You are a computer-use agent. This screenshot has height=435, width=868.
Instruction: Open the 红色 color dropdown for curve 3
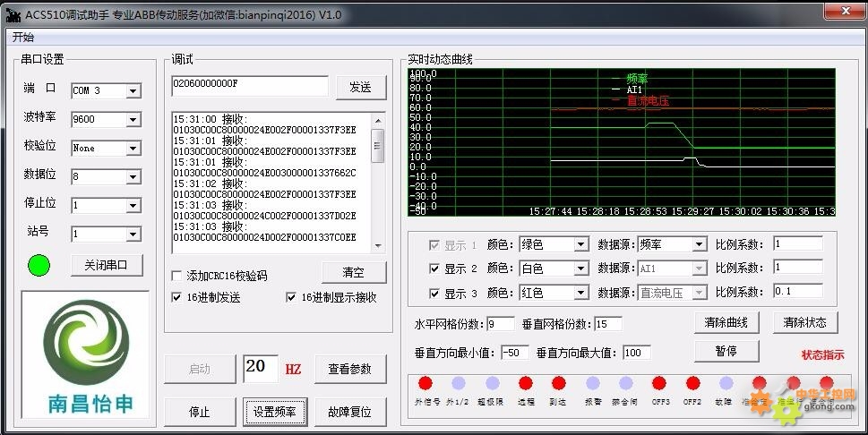(x=580, y=293)
